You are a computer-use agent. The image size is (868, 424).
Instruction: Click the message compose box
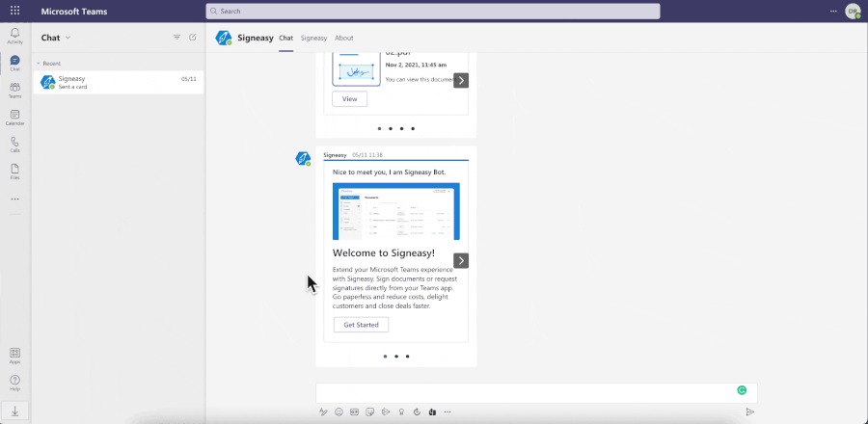[x=536, y=392]
